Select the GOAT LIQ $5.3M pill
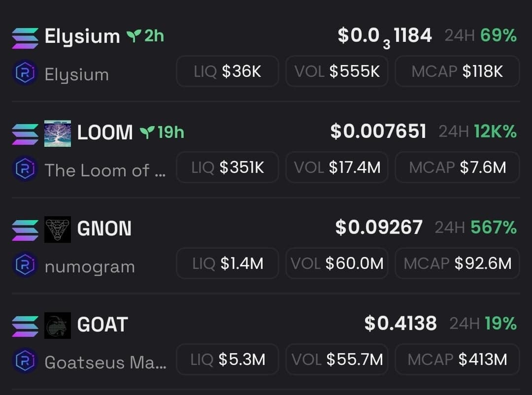The height and width of the screenshot is (395, 532). tap(227, 360)
